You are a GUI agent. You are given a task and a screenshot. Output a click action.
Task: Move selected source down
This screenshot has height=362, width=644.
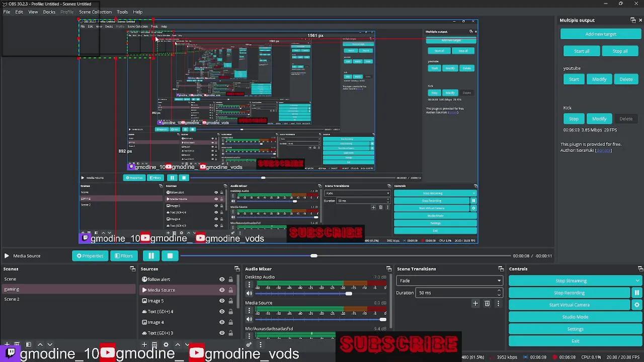(187, 345)
